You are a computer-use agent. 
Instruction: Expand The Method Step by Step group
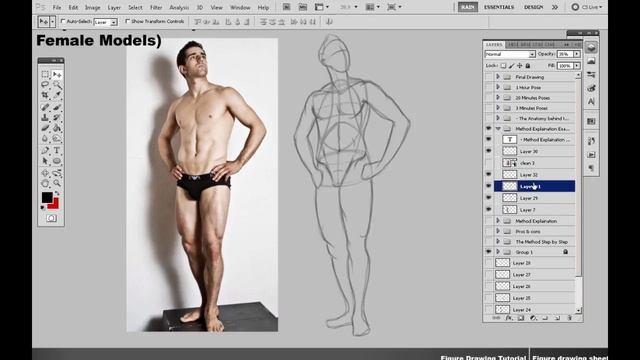tap(498, 242)
